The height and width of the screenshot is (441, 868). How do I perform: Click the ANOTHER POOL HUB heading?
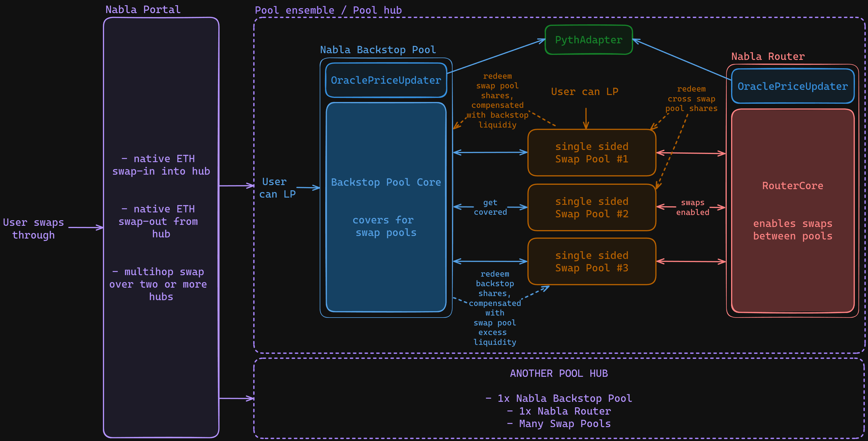coord(559,373)
